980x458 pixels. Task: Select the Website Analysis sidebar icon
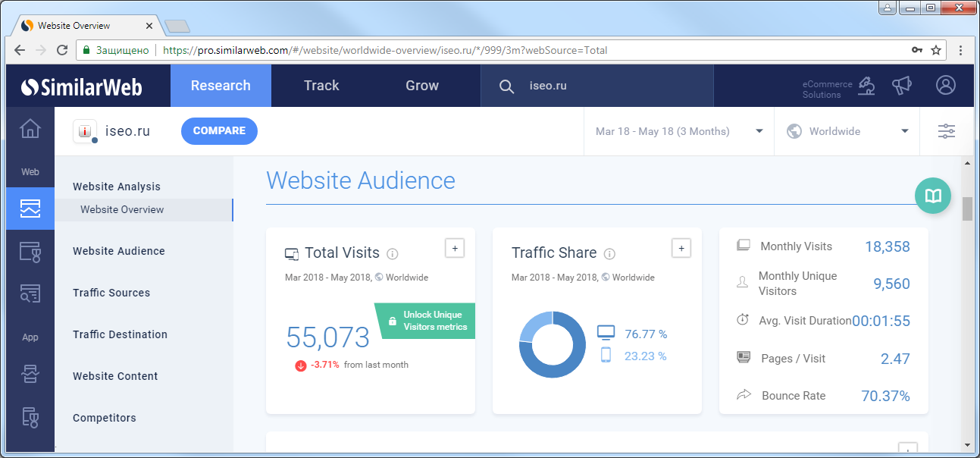pos(30,209)
